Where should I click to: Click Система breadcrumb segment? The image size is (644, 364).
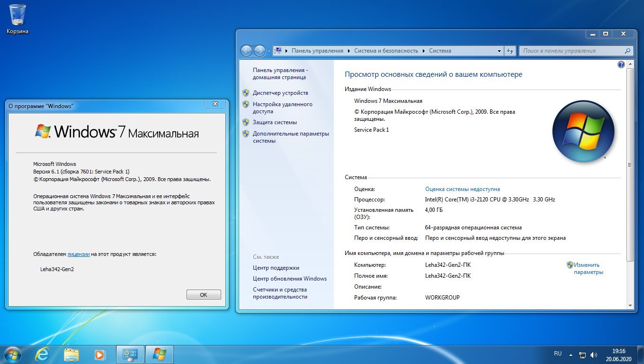pos(440,51)
